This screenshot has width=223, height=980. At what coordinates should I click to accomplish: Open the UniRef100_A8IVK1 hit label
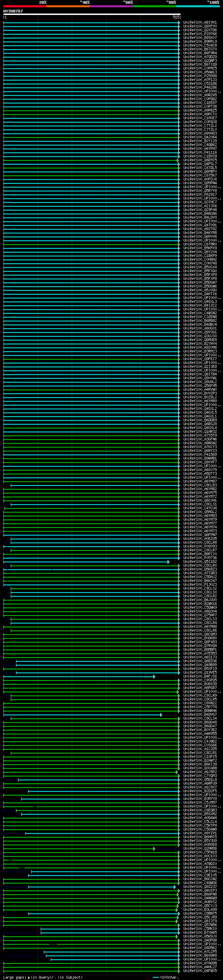(x=200, y=23)
